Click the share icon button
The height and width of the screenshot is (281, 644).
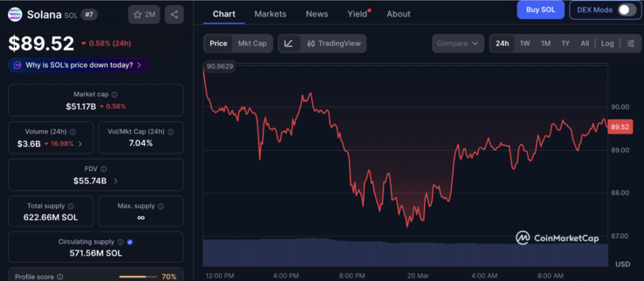point(174,14)
